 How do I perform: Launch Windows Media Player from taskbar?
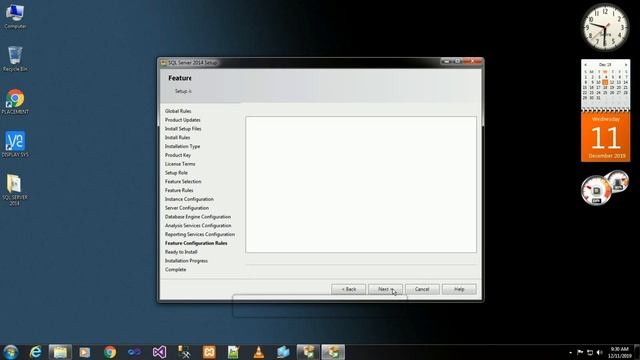[84, 352]
